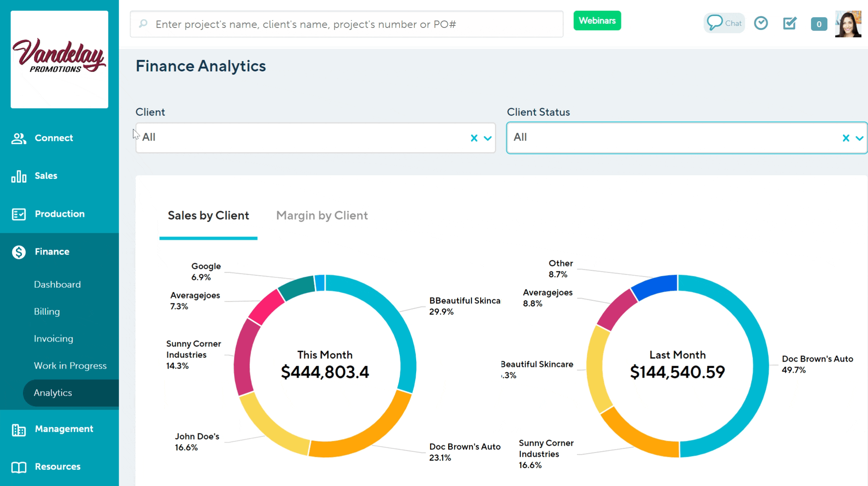Open the Chat bubble button
Image resolution: width=868 pixels, height=486 pixels.
tap(724, 23)
